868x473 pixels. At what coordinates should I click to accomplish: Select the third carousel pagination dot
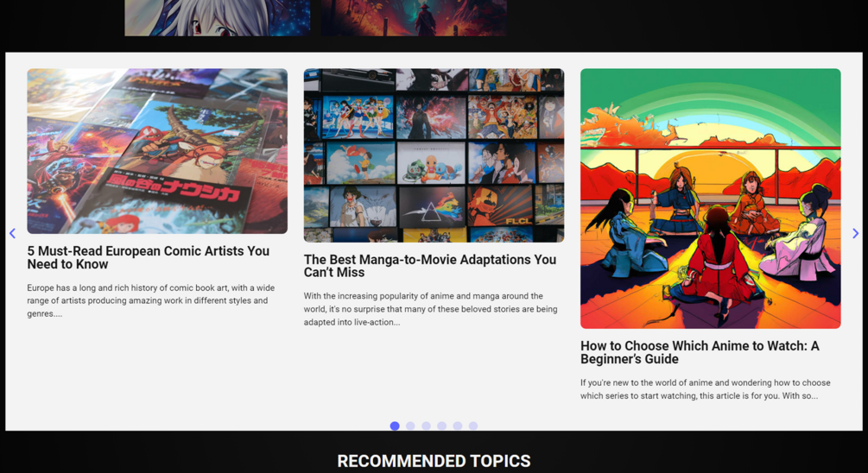tap(426, 426)
